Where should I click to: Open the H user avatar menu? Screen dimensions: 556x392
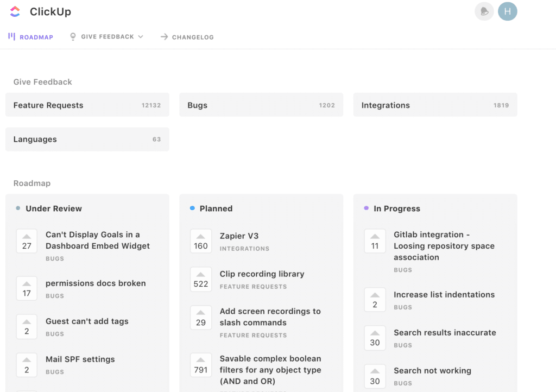click(x=508, y=12)
